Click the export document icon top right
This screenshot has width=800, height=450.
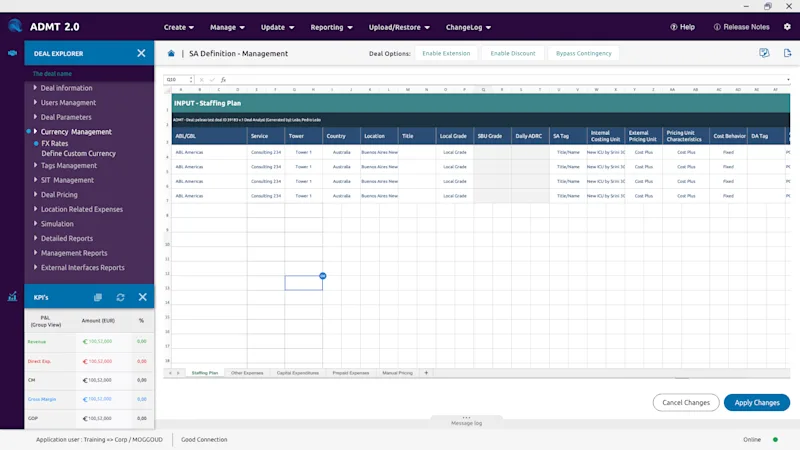[x=787, y=53]
